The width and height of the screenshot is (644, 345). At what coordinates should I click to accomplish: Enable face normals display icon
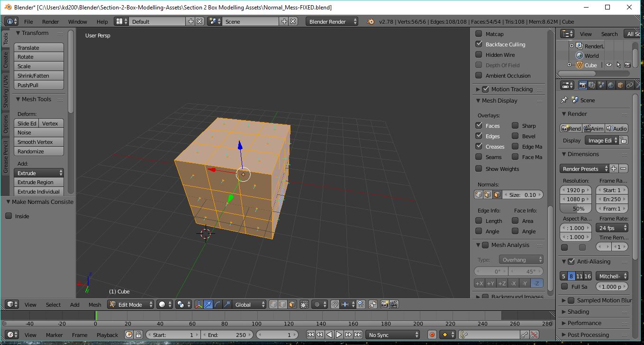pos(497,195)
